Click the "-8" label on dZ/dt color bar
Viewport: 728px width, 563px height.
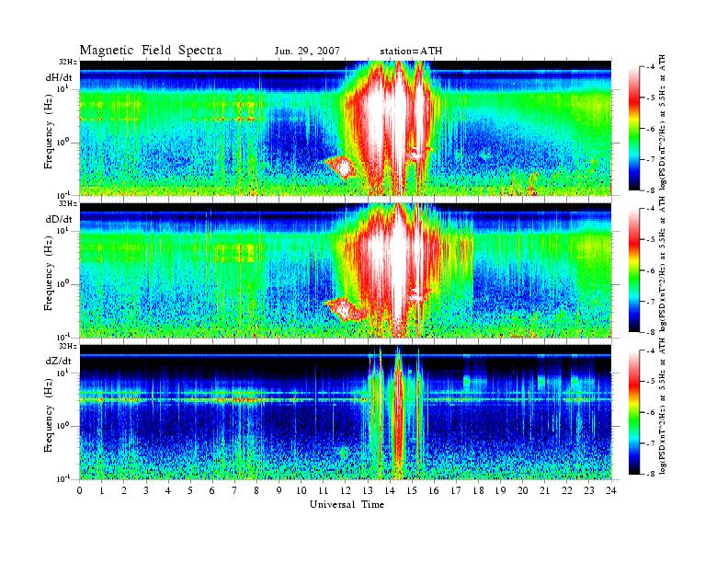click(650, 474)
